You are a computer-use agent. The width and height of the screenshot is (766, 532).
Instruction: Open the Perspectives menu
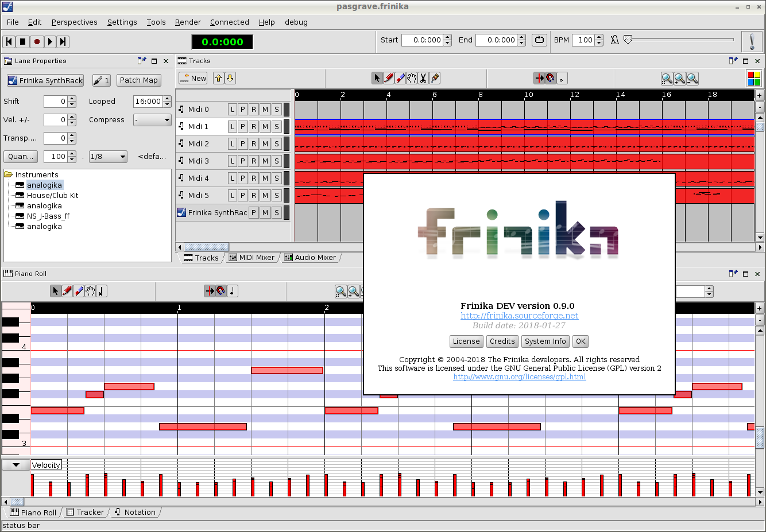pyautogui.click(x=75, y=22)
